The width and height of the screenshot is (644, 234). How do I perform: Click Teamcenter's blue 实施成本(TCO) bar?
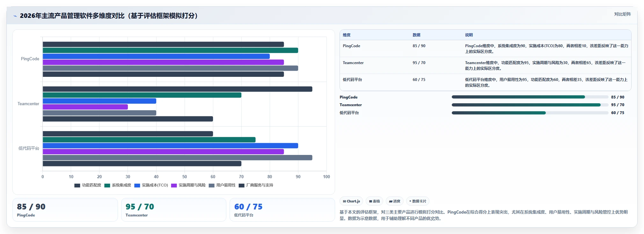tap(99, 101)
